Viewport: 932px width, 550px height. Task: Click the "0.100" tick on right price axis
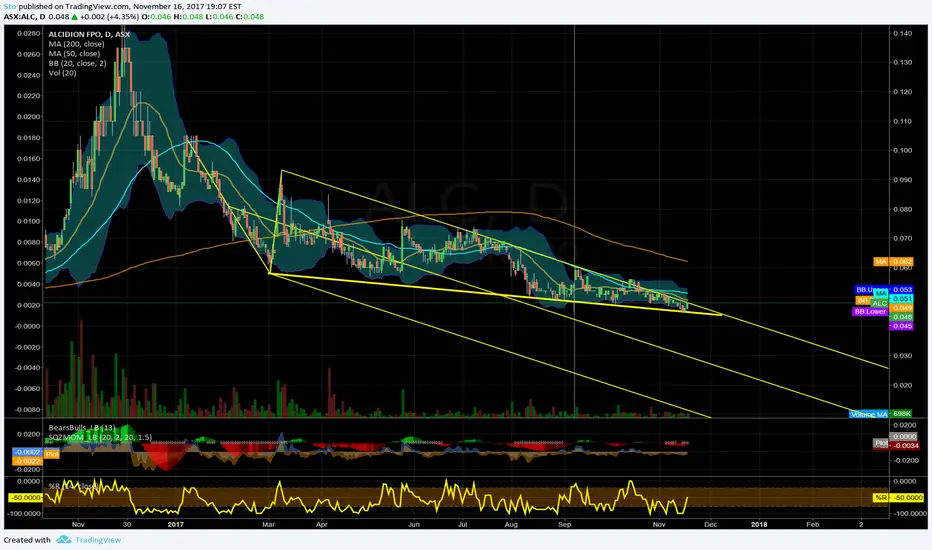click(902, 150)
